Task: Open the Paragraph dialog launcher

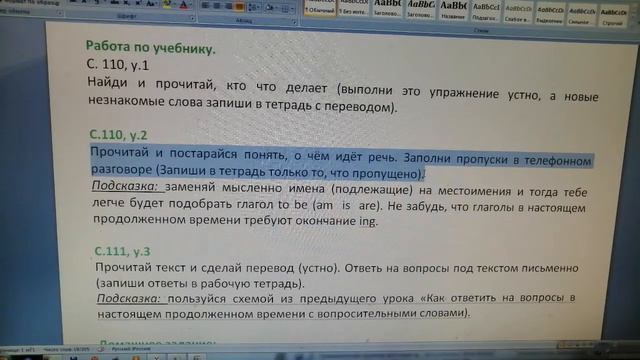Action: (294, 22)
